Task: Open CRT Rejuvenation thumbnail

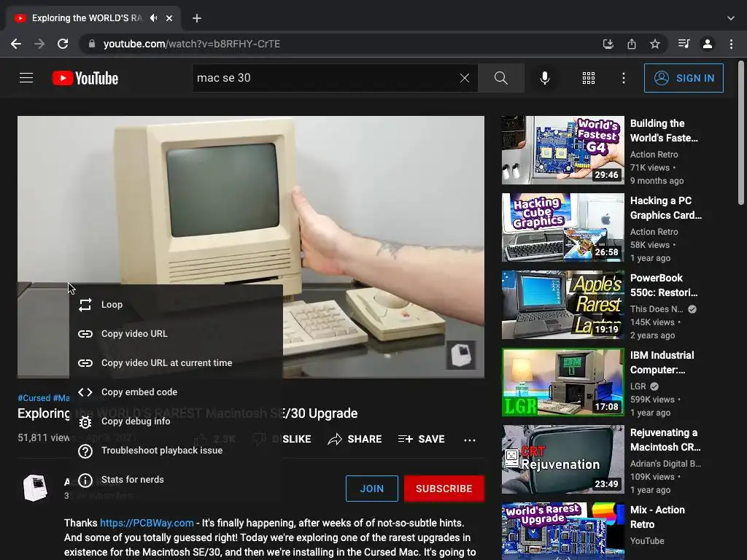Action: (562, 459)
